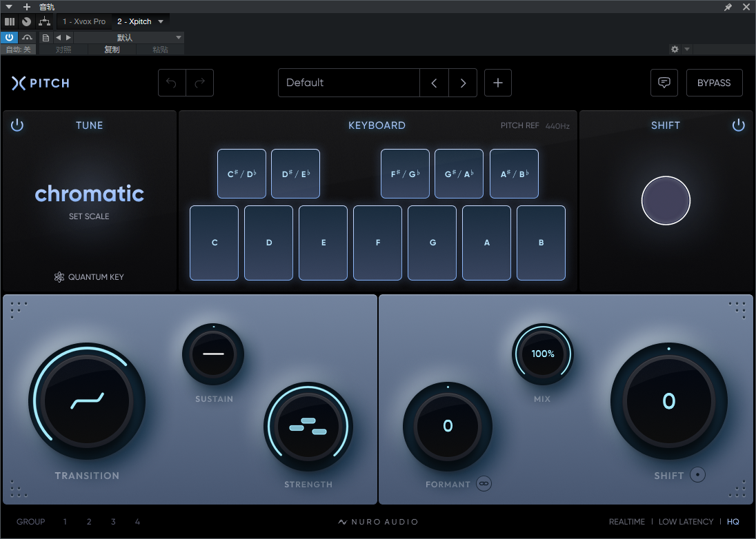Toggle the SHIFT section power button
The width and height of the screenshot is (756, 539).
tap(738, 125)
